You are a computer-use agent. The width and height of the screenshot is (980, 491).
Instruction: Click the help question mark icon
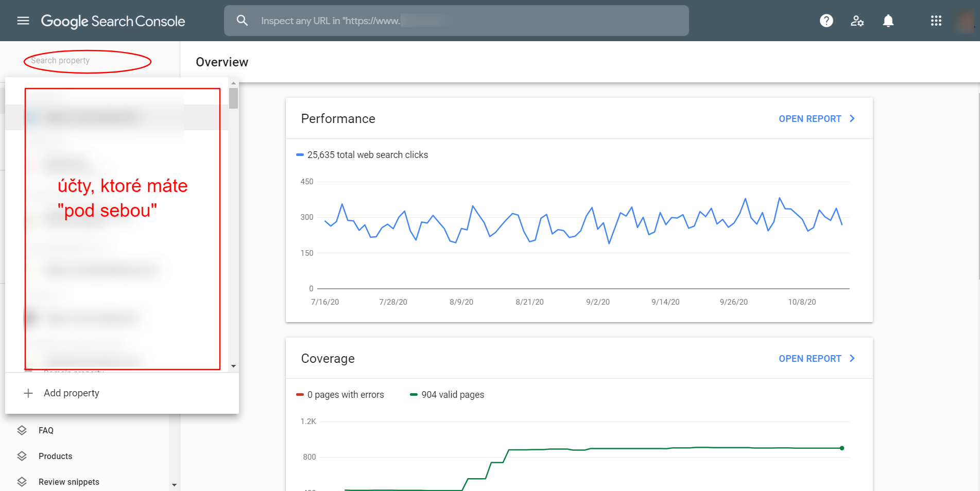click(x=826, y=21)
